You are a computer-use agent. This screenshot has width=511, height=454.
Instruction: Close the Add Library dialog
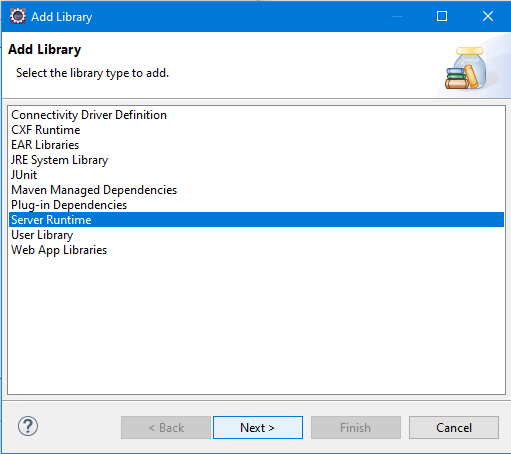488,16
